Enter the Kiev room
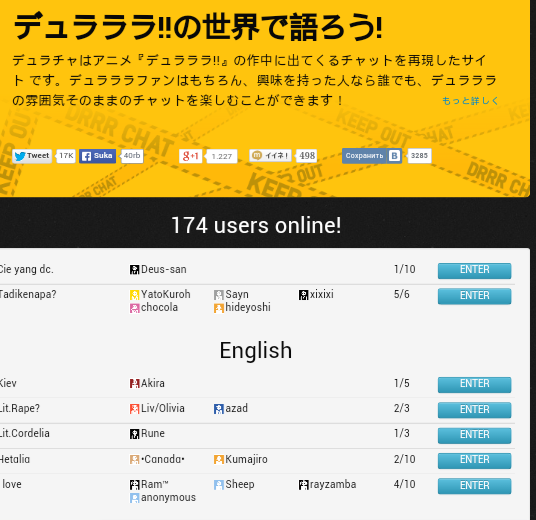The width and height of the screenshot is (536, 520). click(474, 384)
